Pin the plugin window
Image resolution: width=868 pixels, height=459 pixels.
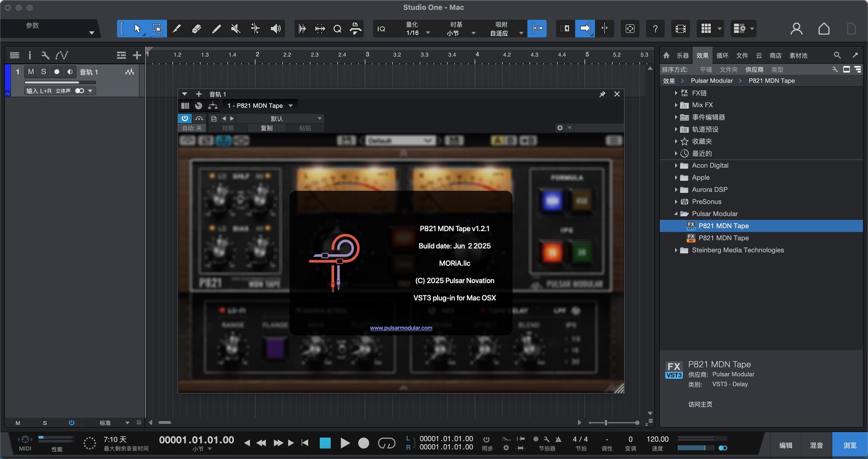point(602,94)
